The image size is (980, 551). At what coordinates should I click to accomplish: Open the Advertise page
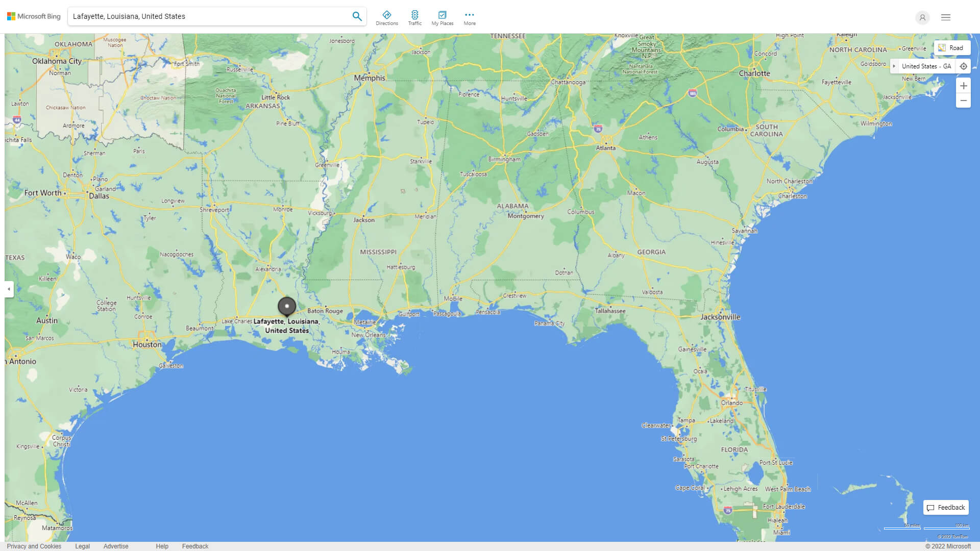(x=116, y=546)
